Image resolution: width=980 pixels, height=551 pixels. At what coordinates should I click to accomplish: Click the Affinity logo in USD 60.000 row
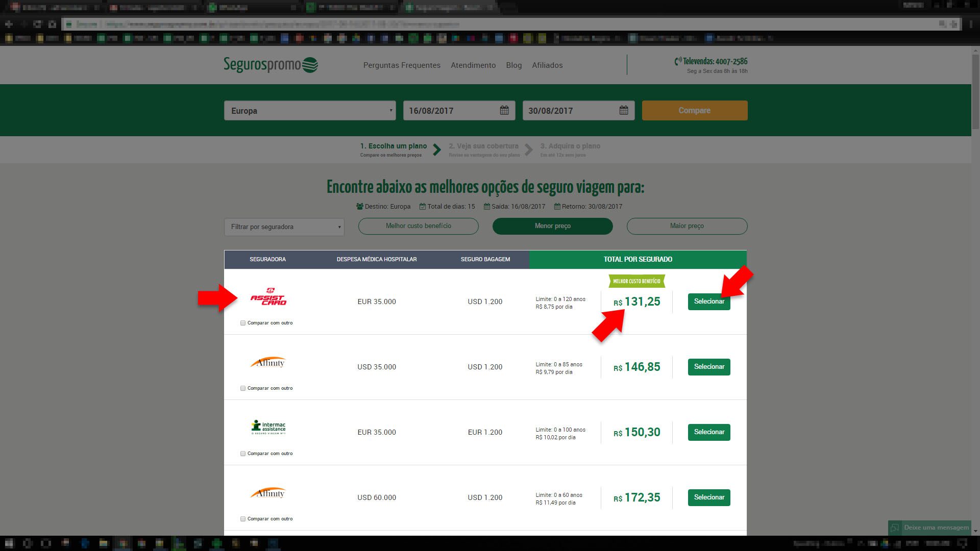[x=268, y=493]
